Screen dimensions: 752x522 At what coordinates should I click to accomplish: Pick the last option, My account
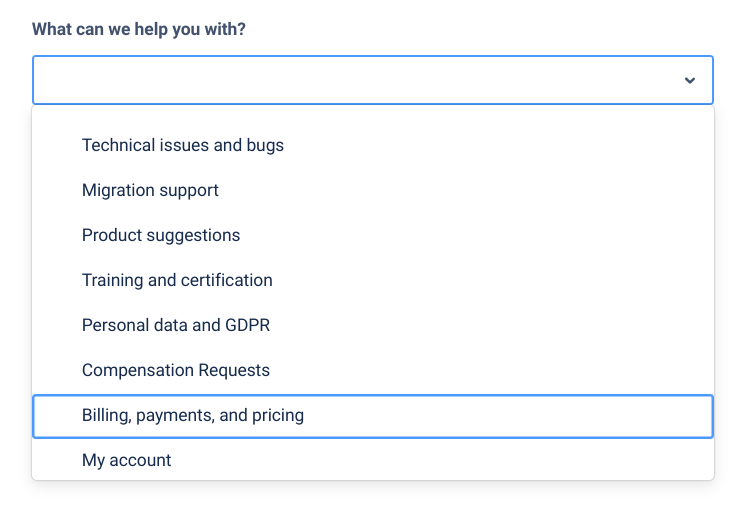click(x=127, y=460)
